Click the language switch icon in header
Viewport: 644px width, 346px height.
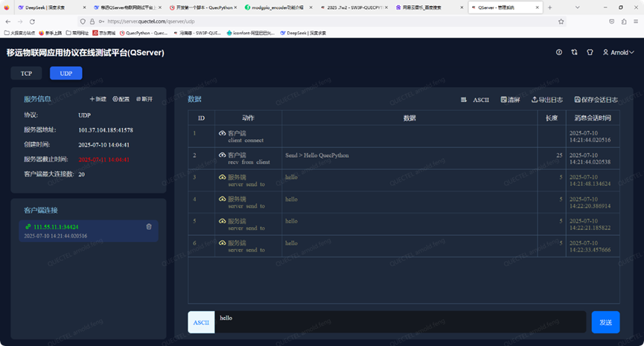click(x=574, y=52)
